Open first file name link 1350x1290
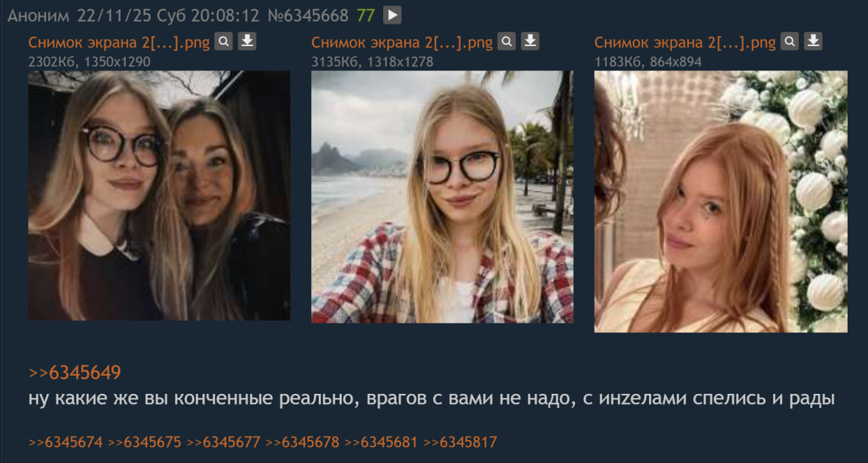The height and width of the screenshot is (463, 868). tap(119, 42)
